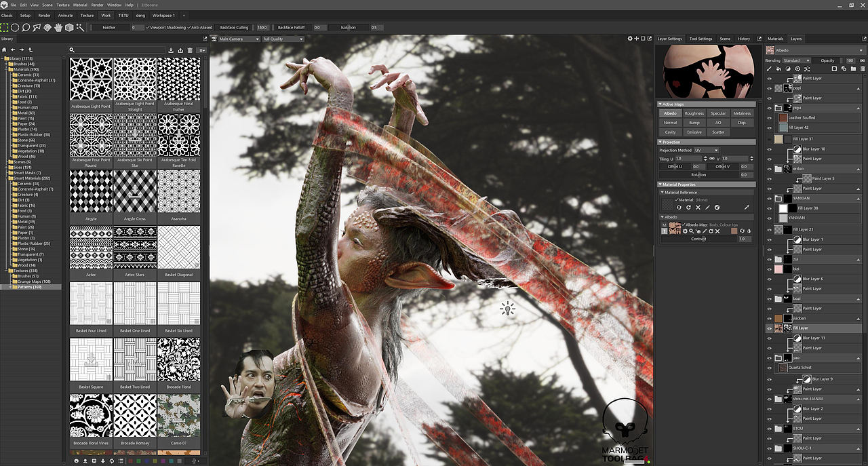Image resolution: width=868 pixels, height=466 pixels.
Task: Open the Albedo map color swatch
Action: [734, 231]
